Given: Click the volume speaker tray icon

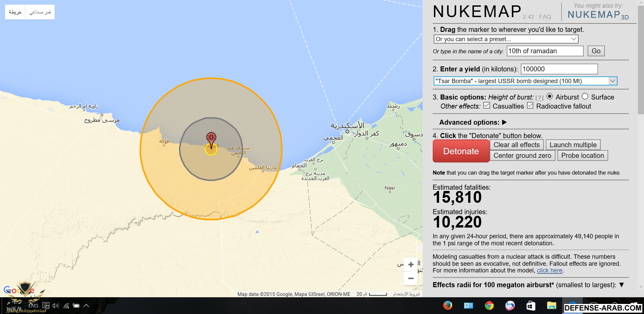Looking at the screenshot, I should pos(55,306).
